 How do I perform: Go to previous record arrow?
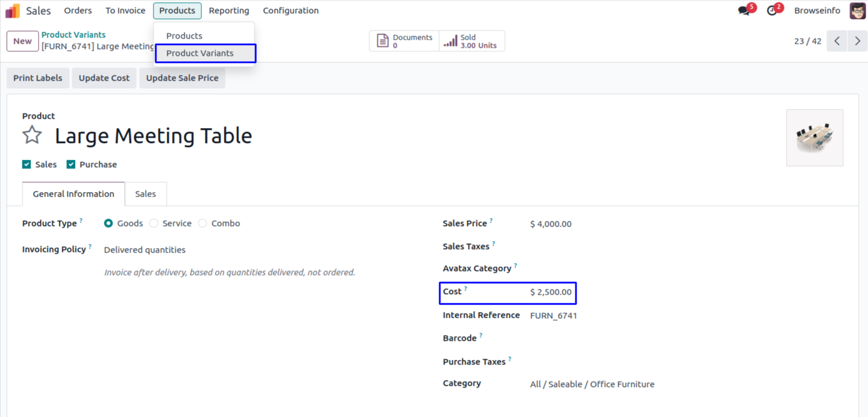point(837,41)
